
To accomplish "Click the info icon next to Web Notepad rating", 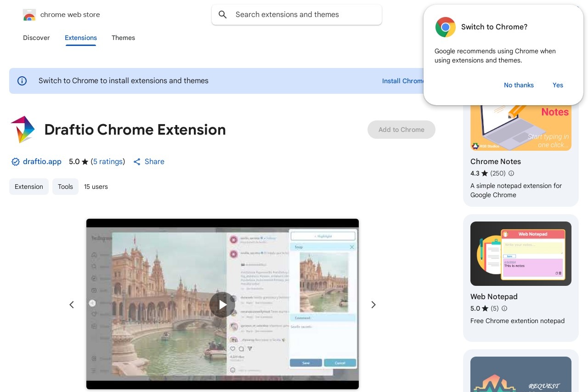I will coord(504,308).
